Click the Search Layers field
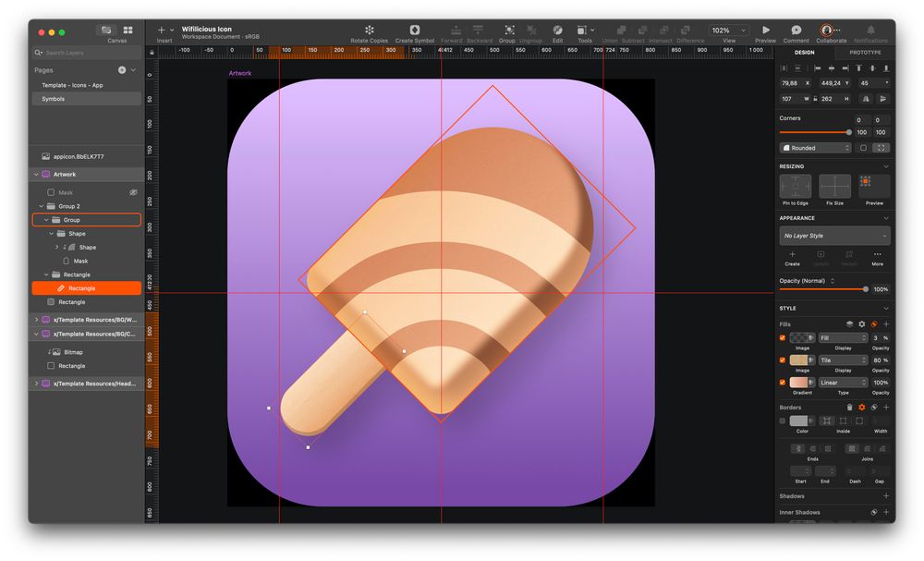This screenshot has width=924, height=561. click(87, 53)
